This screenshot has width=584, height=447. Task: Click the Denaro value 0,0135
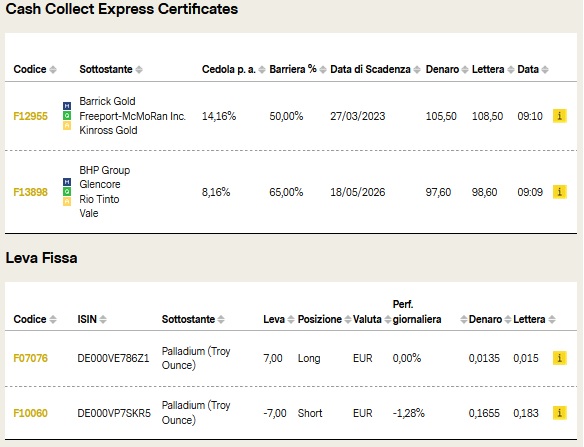click(484, 358)
